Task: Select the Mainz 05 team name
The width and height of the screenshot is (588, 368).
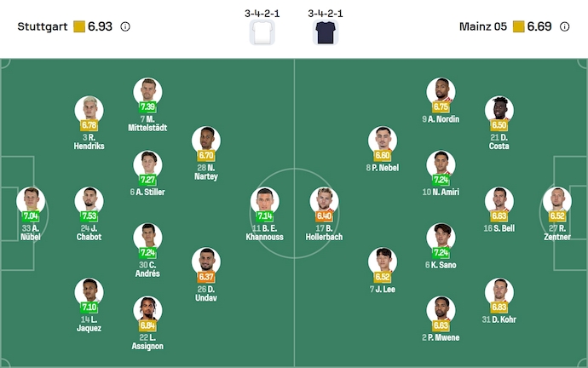Action: 484,26
